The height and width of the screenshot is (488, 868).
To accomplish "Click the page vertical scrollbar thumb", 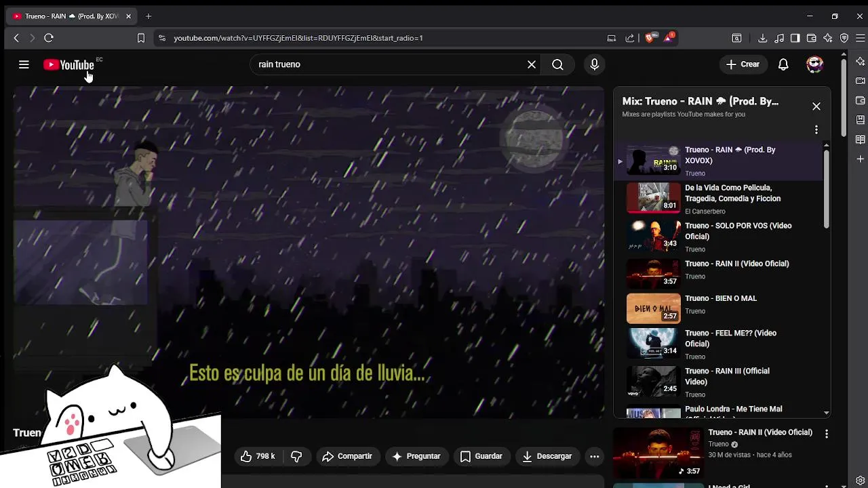I will coord(843,98).
